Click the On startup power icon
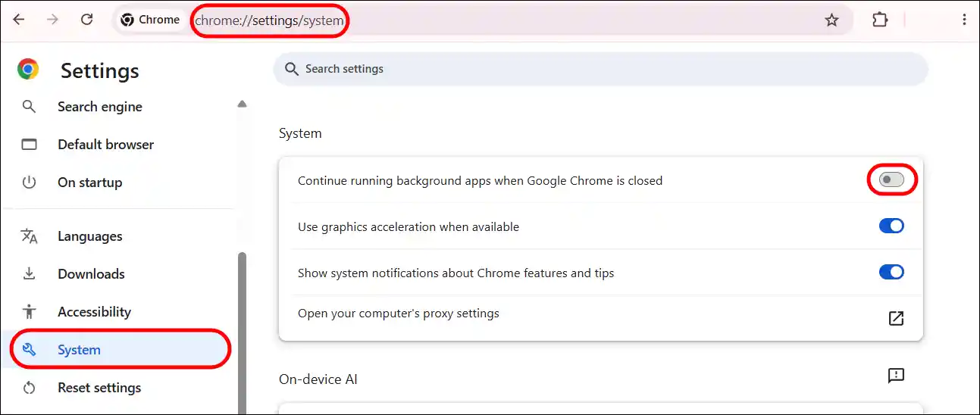This screenshot has height=415, width=980. click(x=29, y=183)
